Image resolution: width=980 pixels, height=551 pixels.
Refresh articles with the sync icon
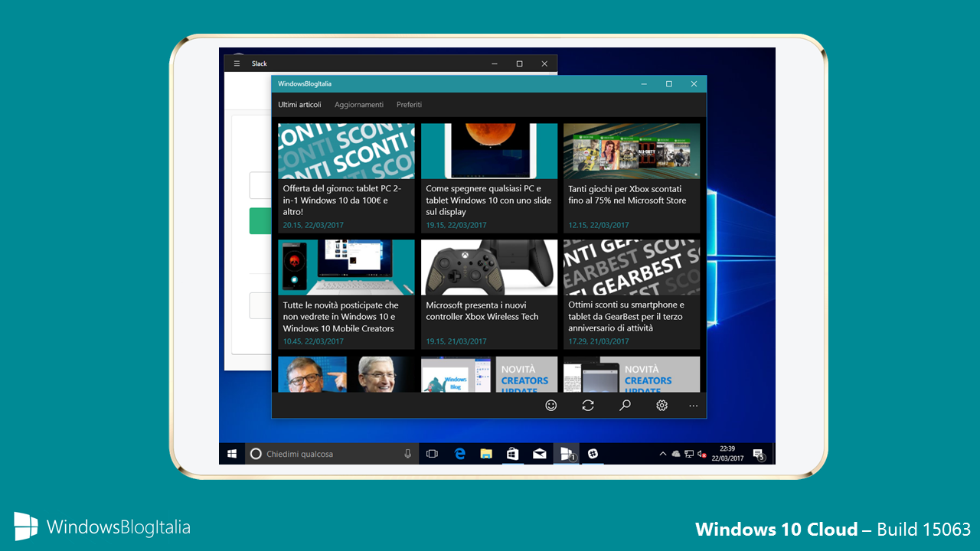[x=588, y=406]
